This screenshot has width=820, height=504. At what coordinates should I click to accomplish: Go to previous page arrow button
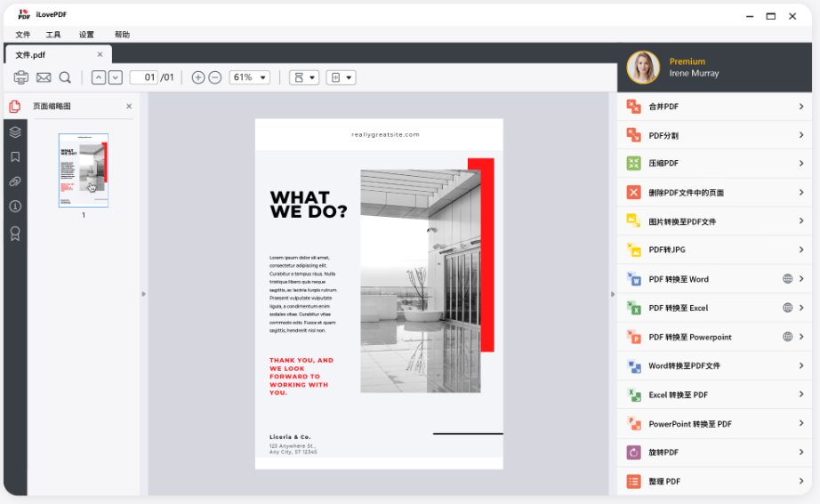(99, 77)
